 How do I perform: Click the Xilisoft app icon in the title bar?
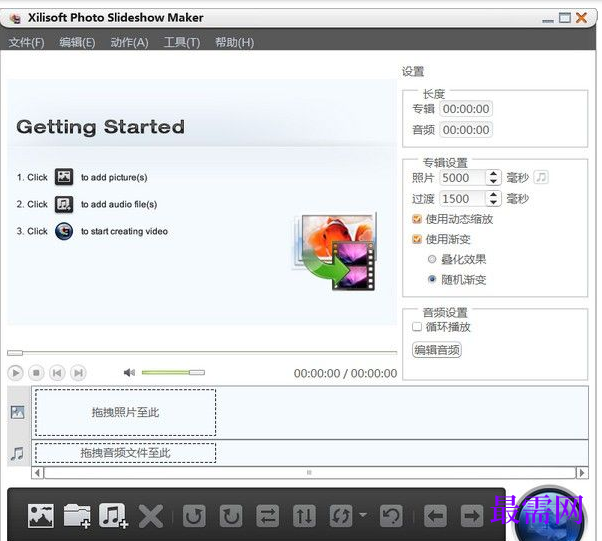click(x=15, y=18)
